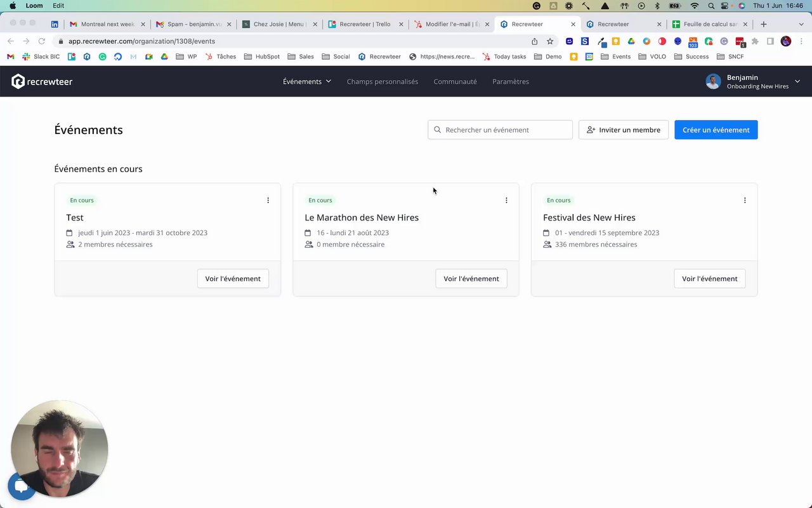
Task: Click the color picker eyedropper extension
Action: [x=601, y=41]
